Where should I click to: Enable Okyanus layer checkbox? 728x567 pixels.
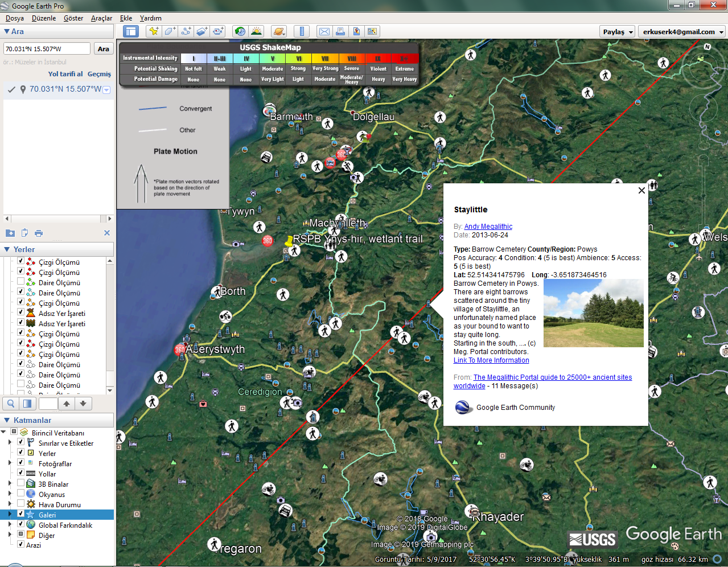coord(20,494)
